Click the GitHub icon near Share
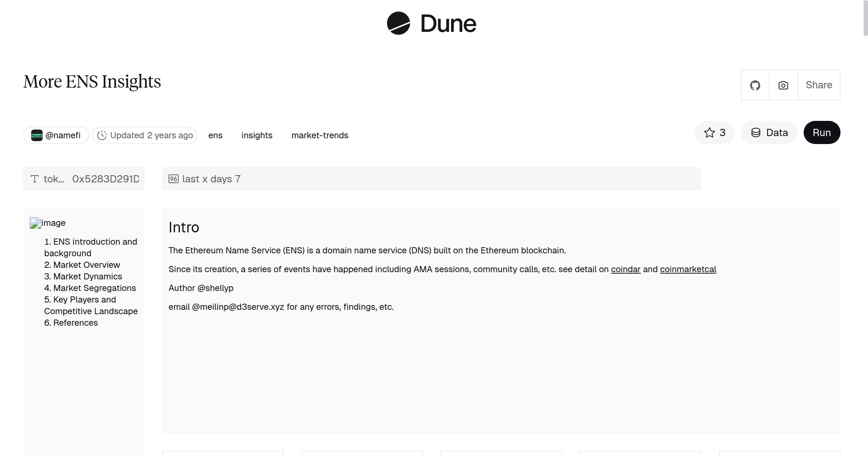 (x=755, y=85)
